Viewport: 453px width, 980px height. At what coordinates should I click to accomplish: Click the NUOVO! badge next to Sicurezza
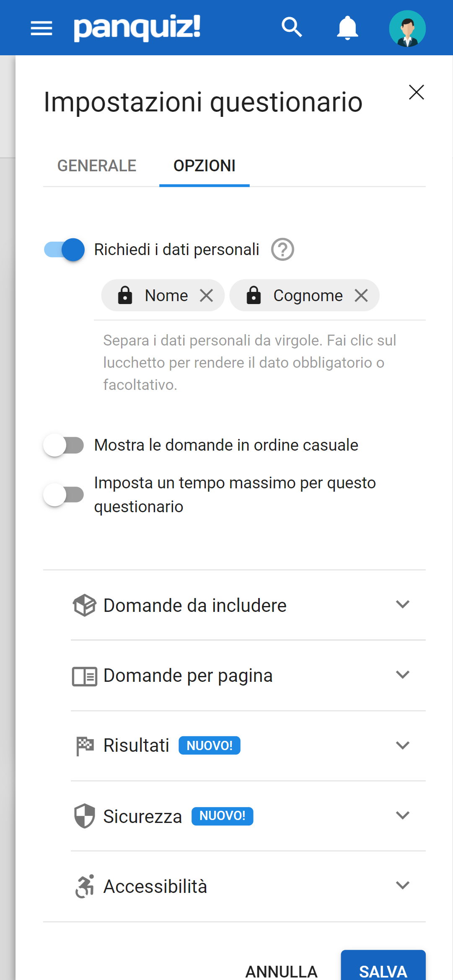[222, 816]
